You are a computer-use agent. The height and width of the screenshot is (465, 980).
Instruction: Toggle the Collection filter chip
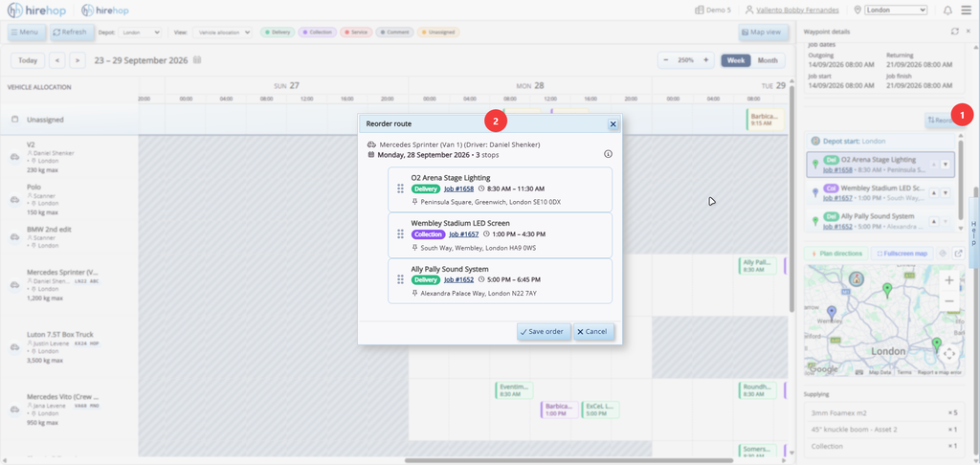click(x=318, y=32)
